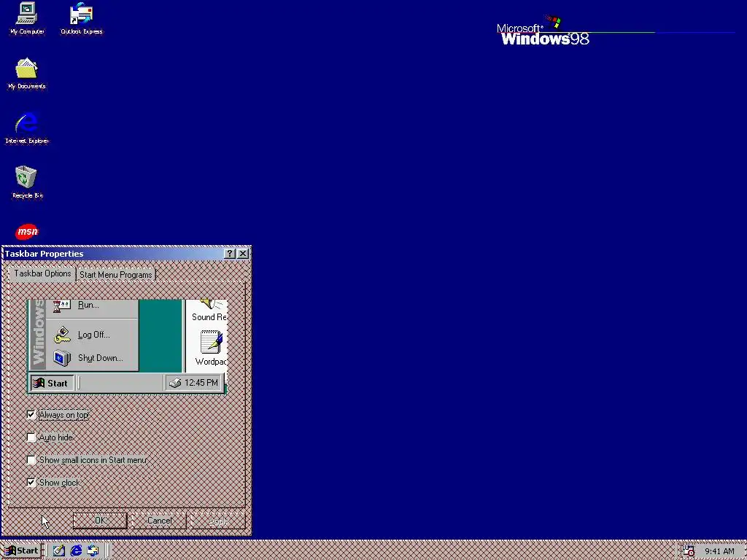Launch Outlook Express from Quick Launch bar

pos(93,551)
